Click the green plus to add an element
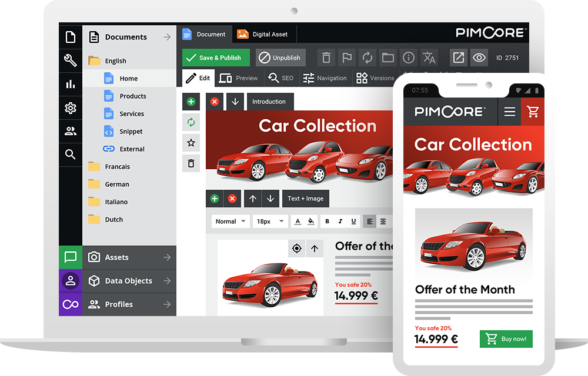 coord(191,102)
